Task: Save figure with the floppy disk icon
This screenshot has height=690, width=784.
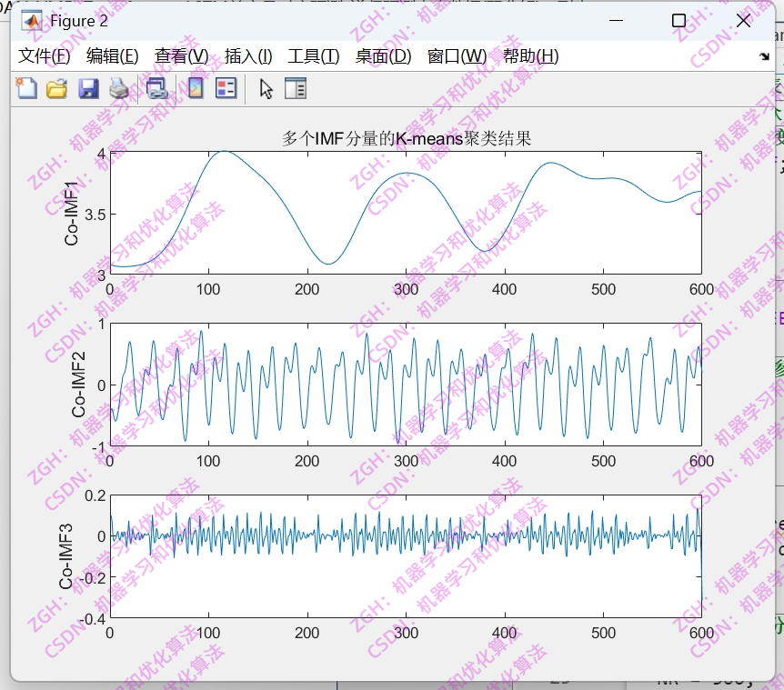Action: click(x=88, y=88)
